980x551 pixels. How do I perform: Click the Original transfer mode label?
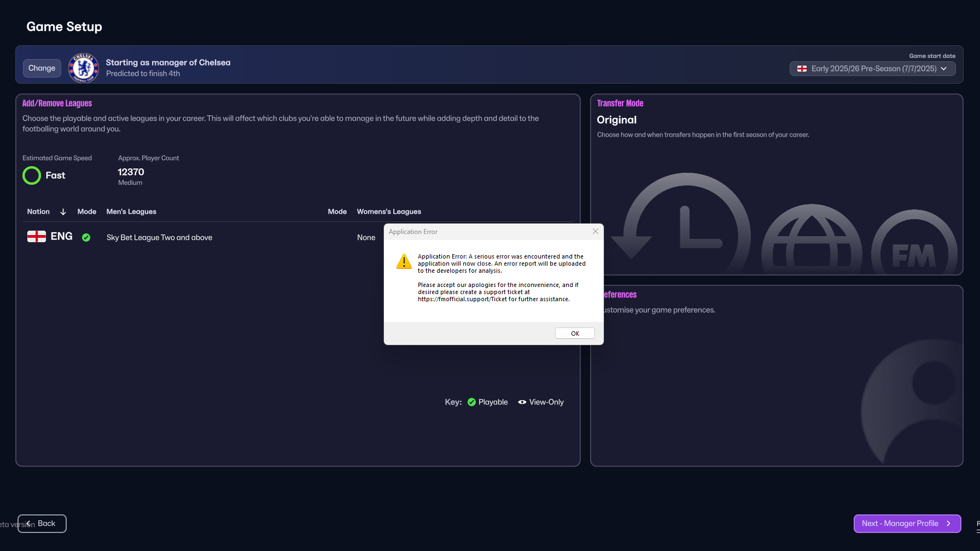tap(616, 120)
